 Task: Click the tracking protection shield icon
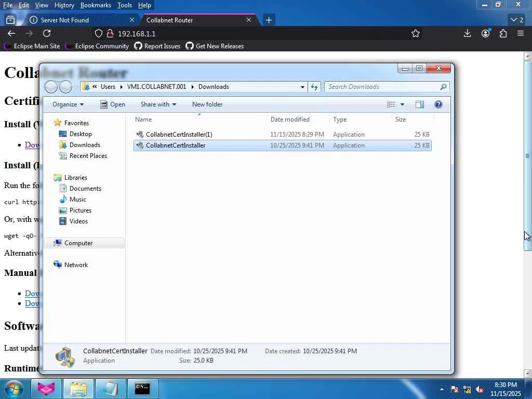coord(99,33)
